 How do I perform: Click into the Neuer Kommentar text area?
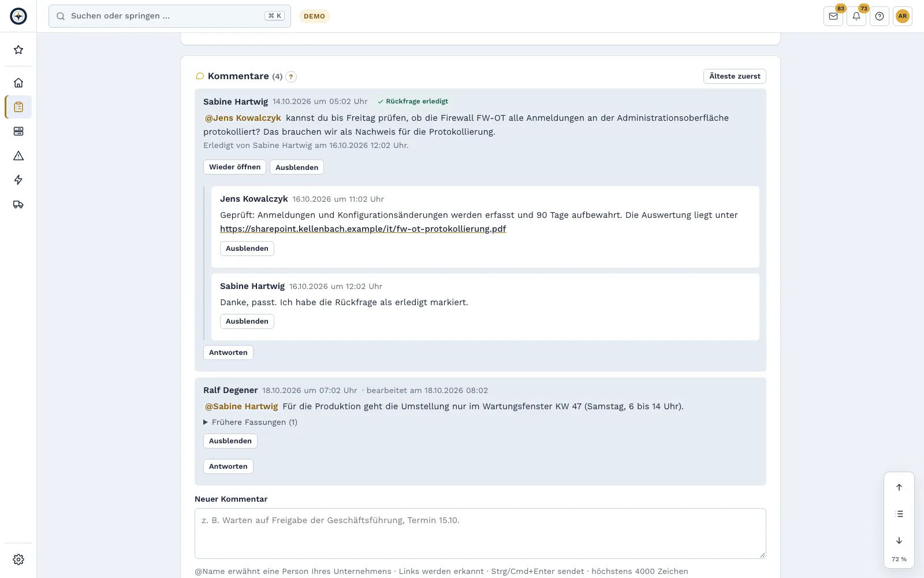click(x=480, y=533)
